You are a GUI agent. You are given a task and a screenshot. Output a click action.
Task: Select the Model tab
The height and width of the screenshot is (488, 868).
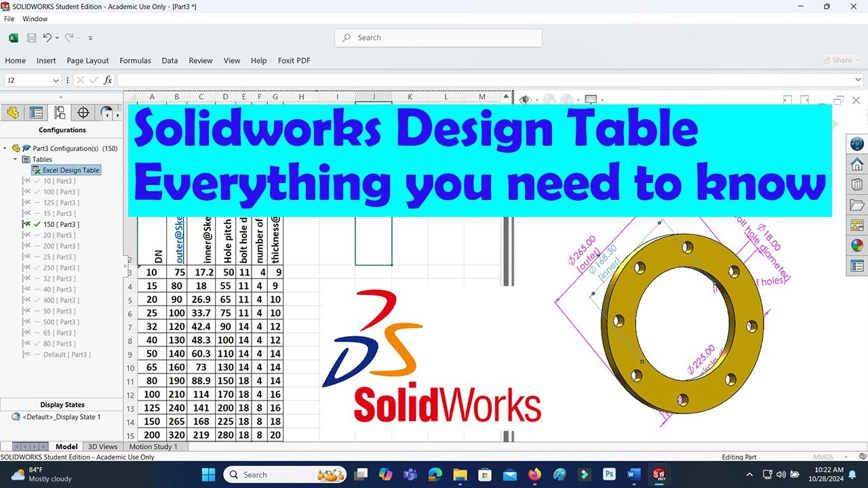[66, 447]
